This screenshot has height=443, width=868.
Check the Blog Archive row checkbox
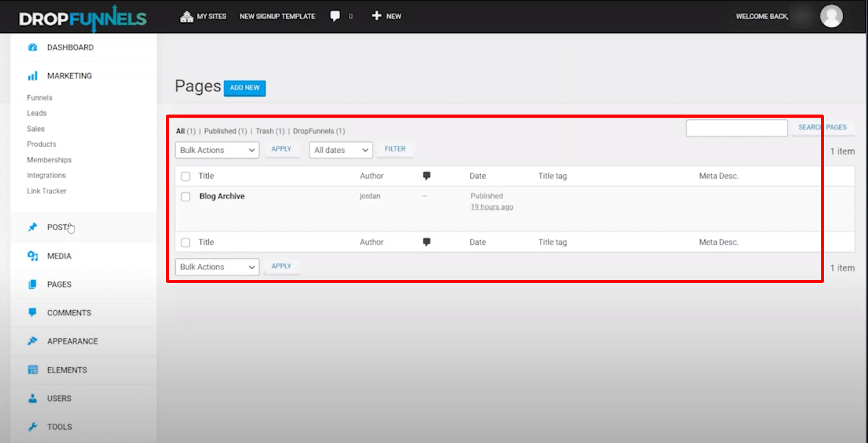185,197
